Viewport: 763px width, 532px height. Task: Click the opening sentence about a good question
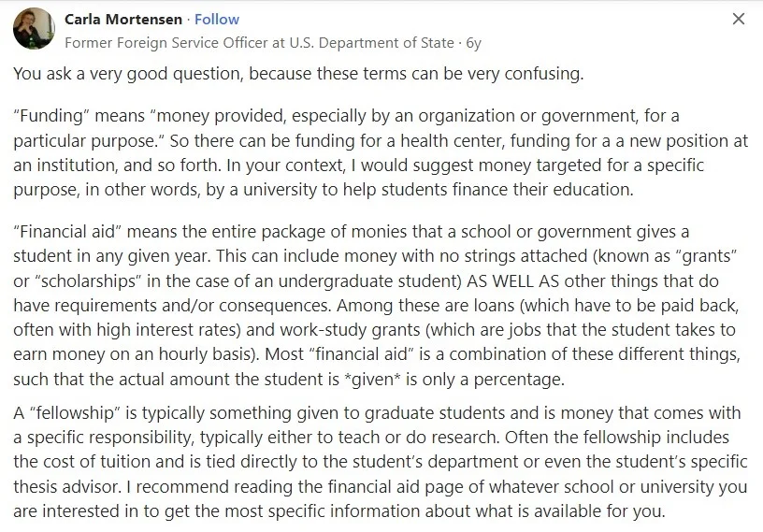pos(298,74)
